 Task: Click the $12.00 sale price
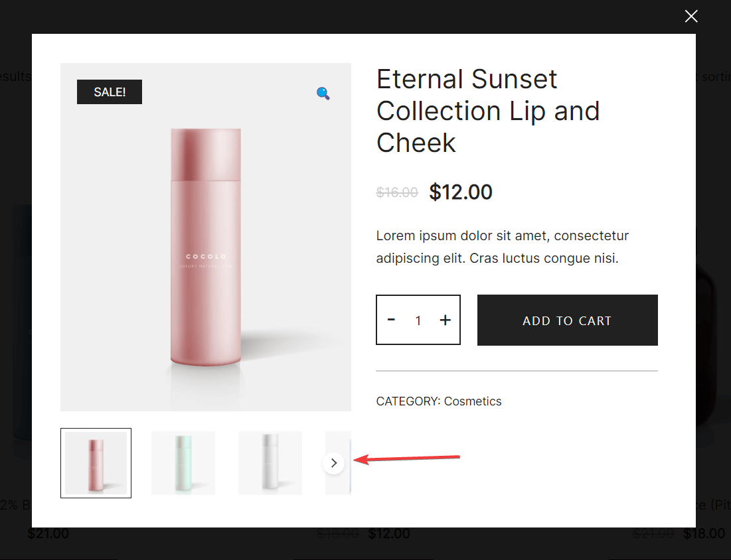coord(461,192)
